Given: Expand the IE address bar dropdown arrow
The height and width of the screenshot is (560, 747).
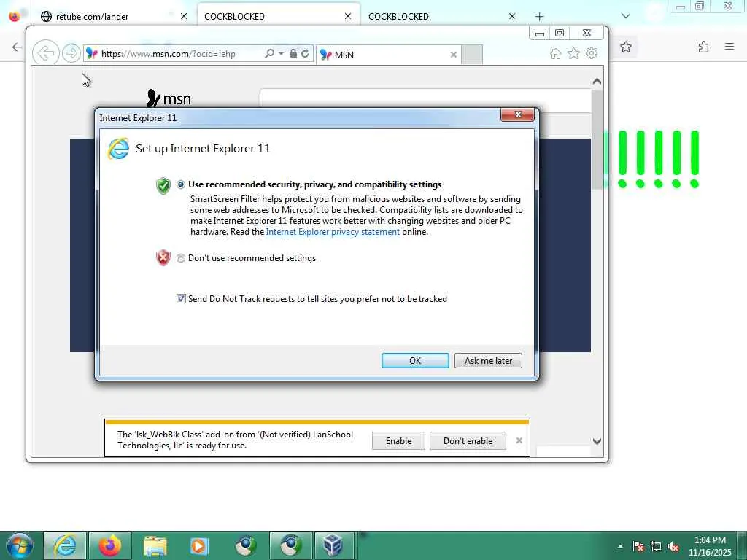Looking at the screenshot, I should point(281,53).
